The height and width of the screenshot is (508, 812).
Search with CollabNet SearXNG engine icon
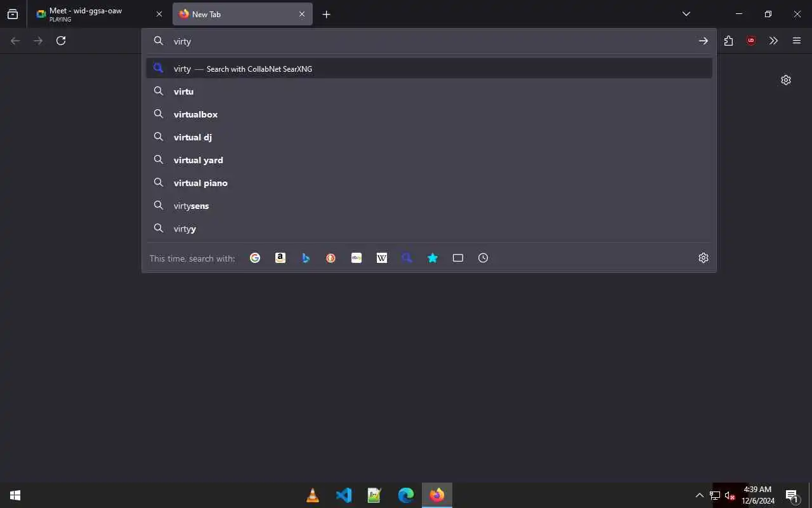[407, 258]
